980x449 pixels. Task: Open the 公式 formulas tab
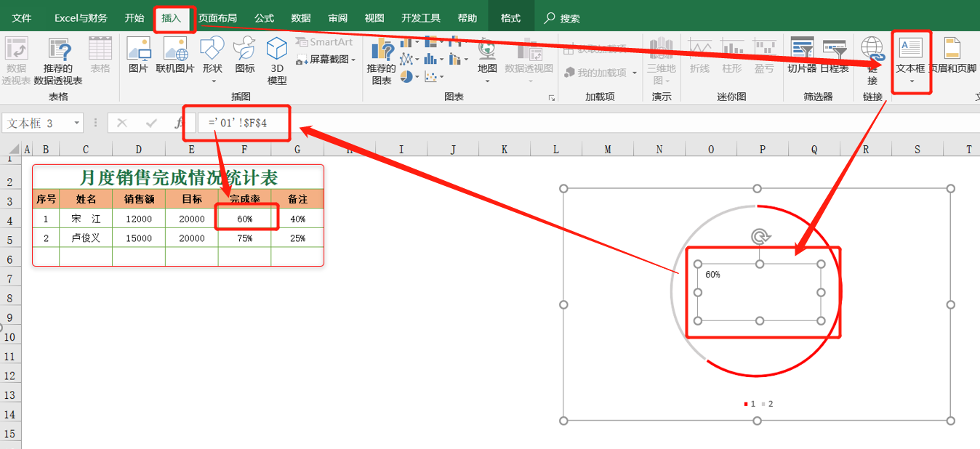(x=264, y=18)
